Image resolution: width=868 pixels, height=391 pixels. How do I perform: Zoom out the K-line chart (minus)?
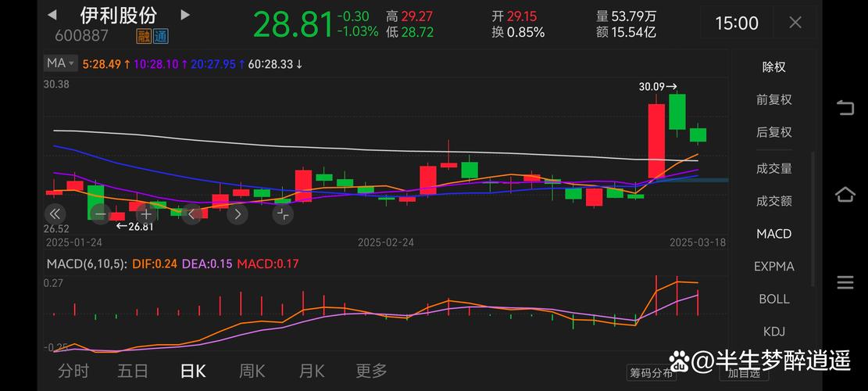click(x=100, y=213)
